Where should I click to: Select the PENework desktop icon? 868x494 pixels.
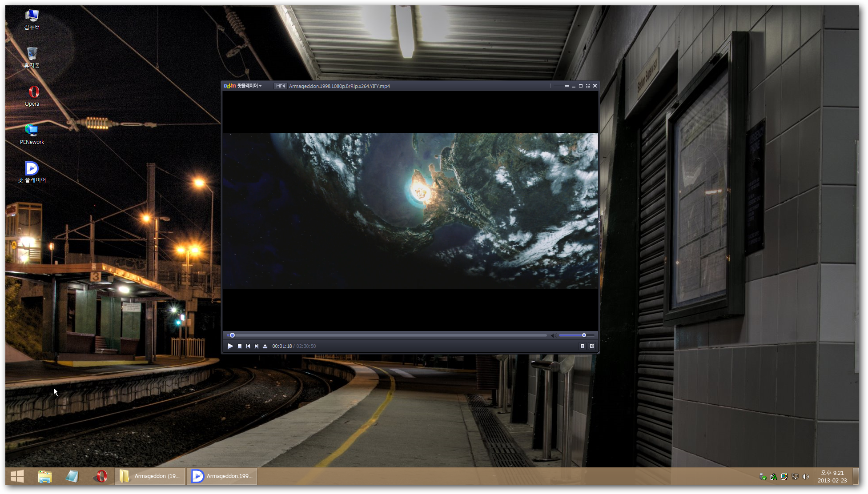pos(32,134)
